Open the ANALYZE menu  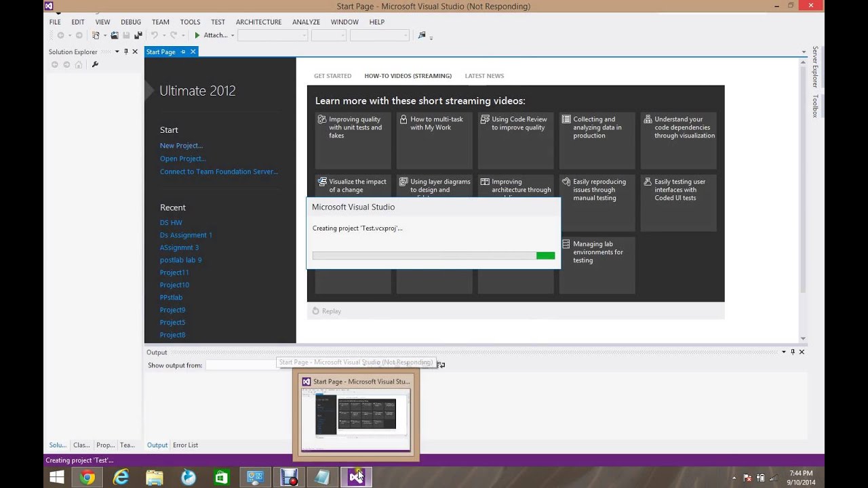coord(306,22)
